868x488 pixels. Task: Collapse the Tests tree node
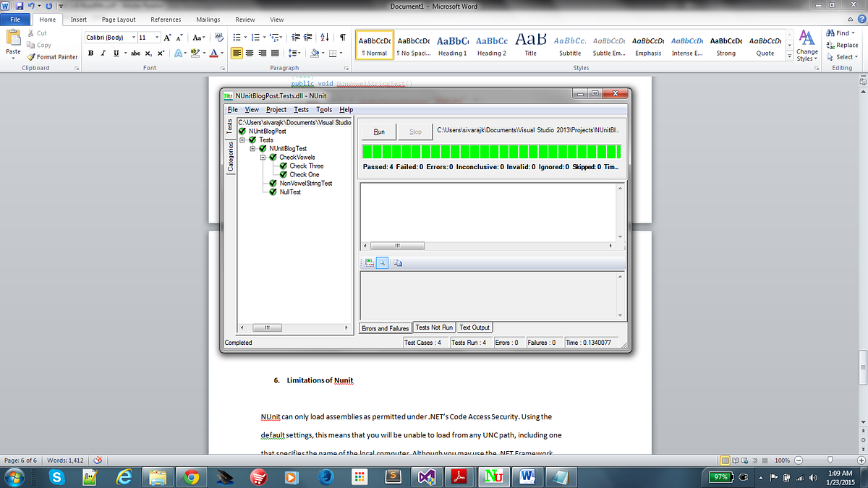tap(243, 140)
